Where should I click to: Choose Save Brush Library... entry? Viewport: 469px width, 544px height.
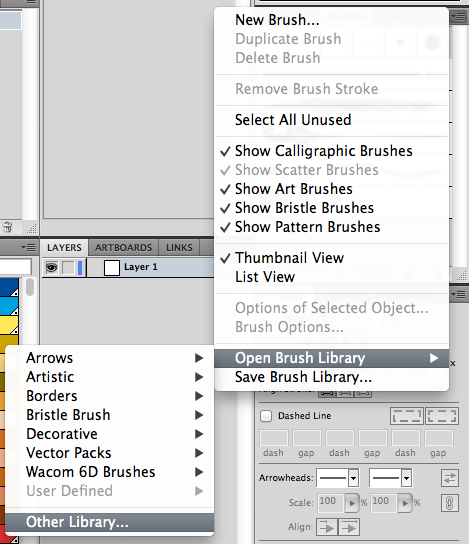tap(331, 377)
